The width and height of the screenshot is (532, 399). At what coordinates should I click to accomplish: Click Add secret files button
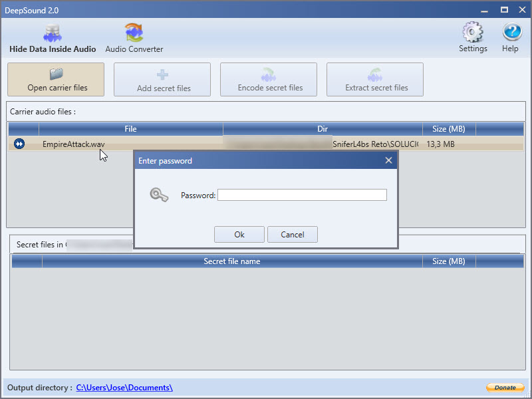pos(162,79)
